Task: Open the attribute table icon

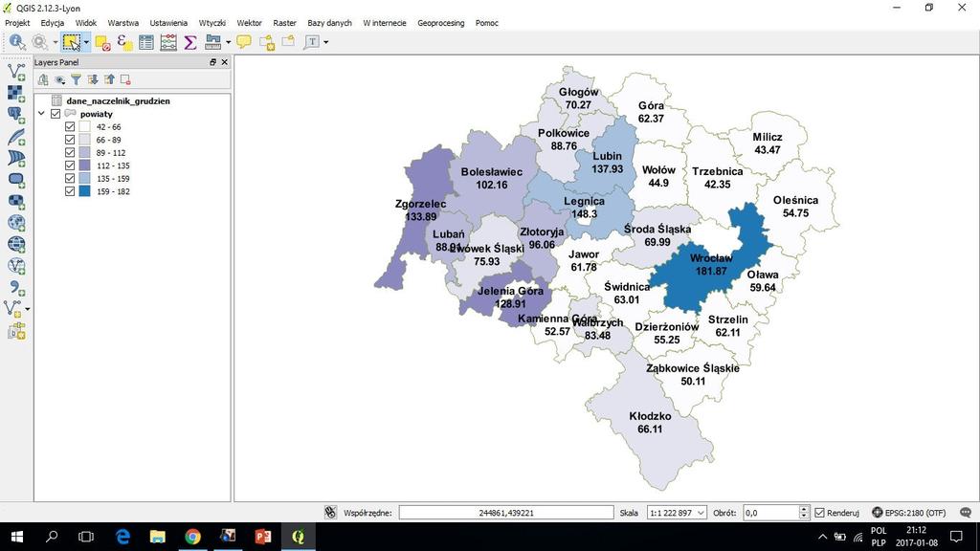Action: (x=146, y=42)
